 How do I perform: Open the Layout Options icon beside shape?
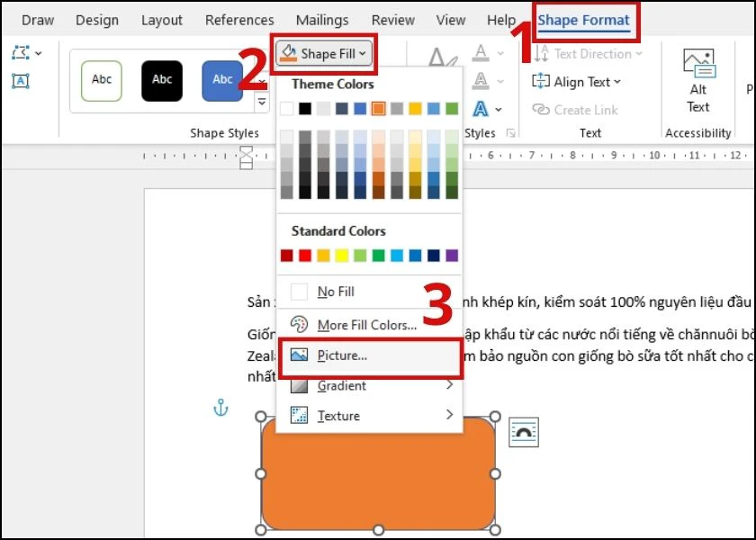524,433
